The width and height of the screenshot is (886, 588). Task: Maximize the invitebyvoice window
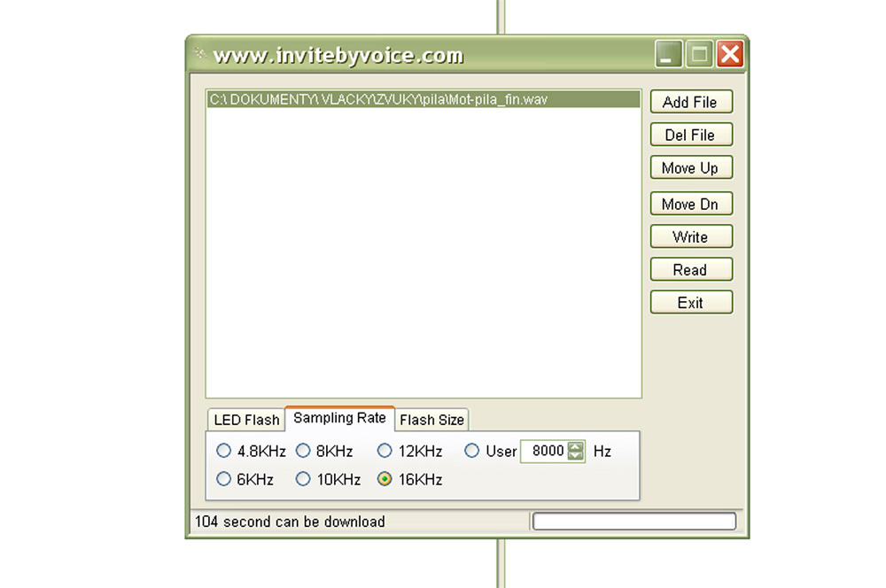tap(699, 54)
